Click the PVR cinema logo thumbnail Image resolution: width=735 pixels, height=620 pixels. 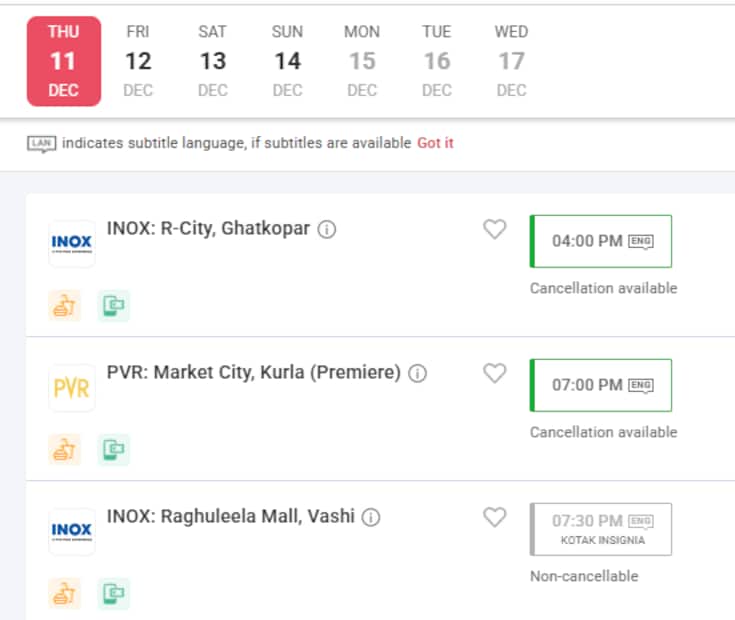click(x=72, y=388)
